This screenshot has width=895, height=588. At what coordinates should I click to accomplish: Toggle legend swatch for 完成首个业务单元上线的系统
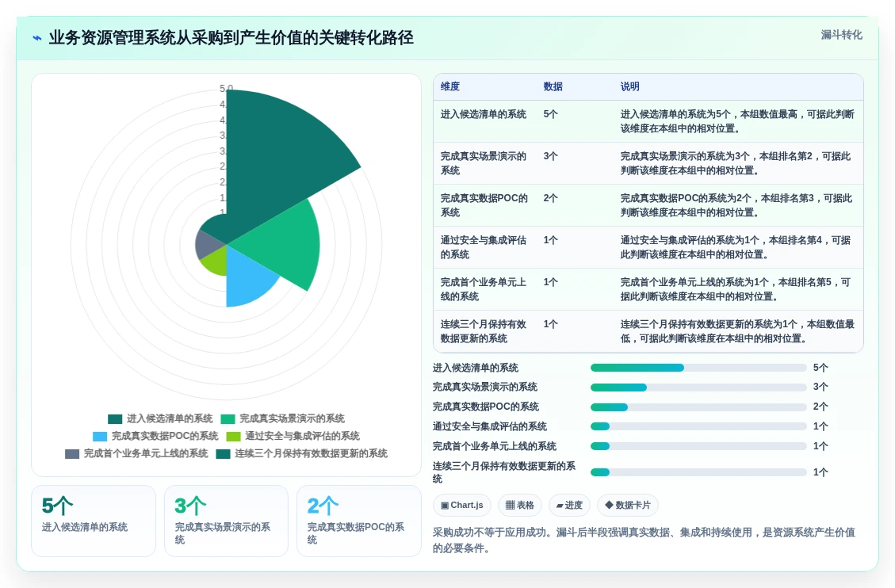tap(72, 454)
